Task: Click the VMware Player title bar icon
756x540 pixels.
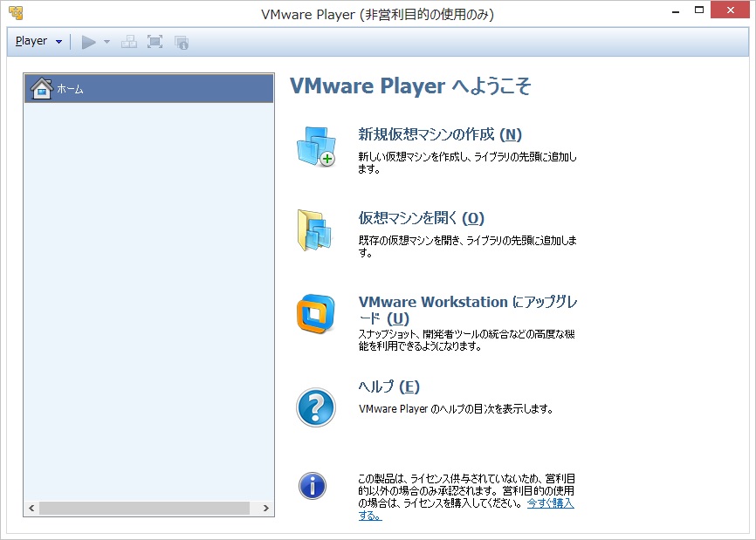Action: coord(16,13)
